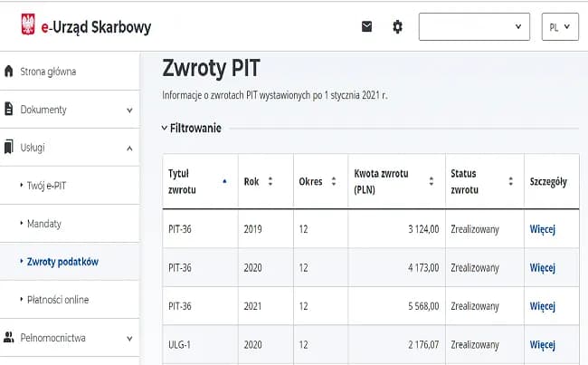Open the messages envelope icon

[x=366, y=27]
